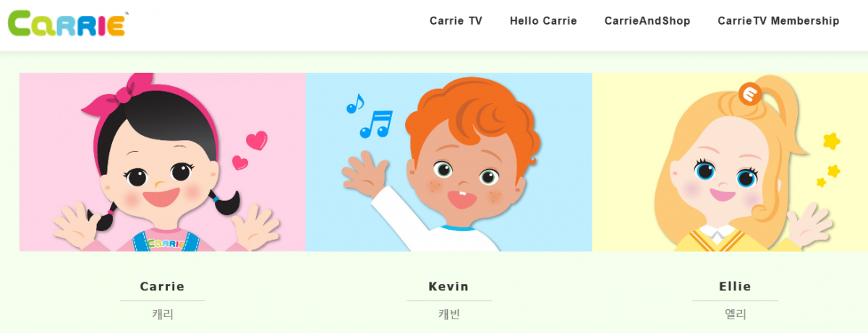This screenshot has height=333, width=868.
Task: Go to CarrieAndShop page
Action: click(x=647, y=21)
